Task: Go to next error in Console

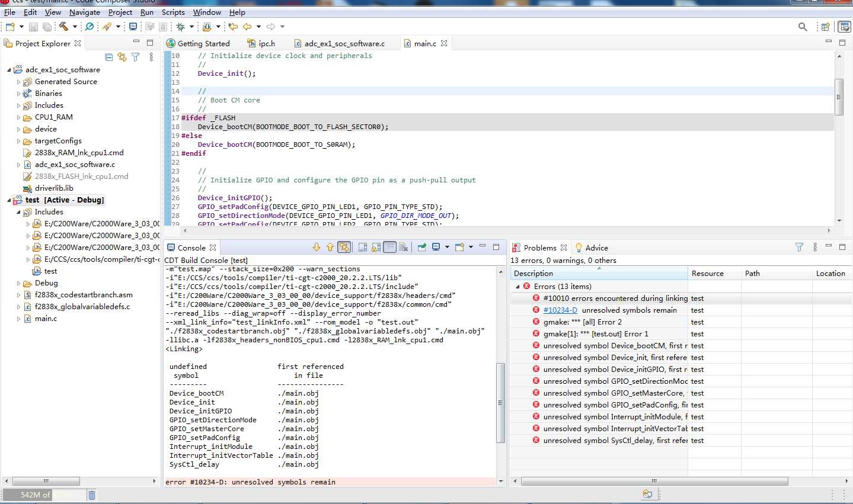Action: [317, 248]
